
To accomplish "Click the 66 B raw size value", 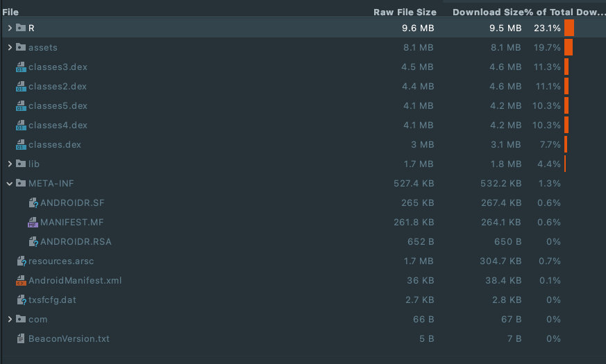I will click(x=423, y=320).
